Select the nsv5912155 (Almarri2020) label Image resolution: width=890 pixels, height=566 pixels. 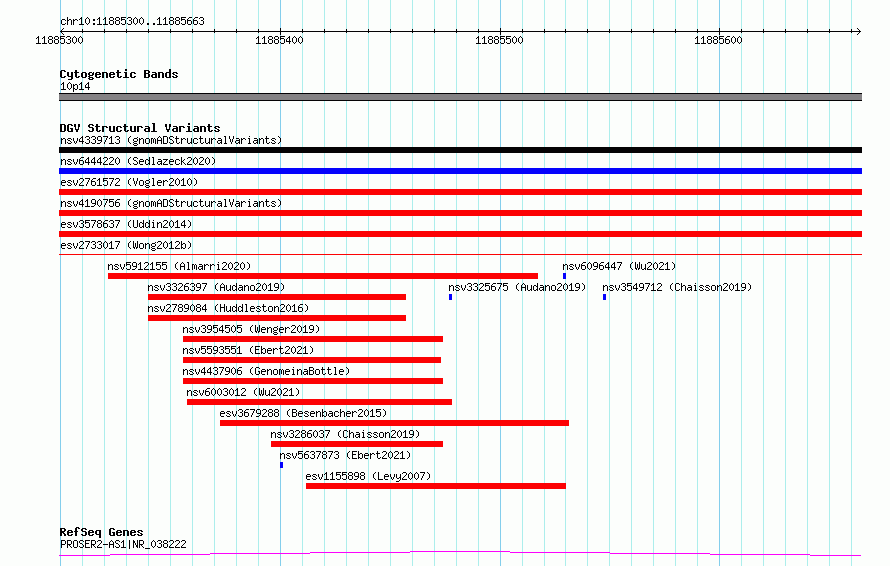click(179, 266)
